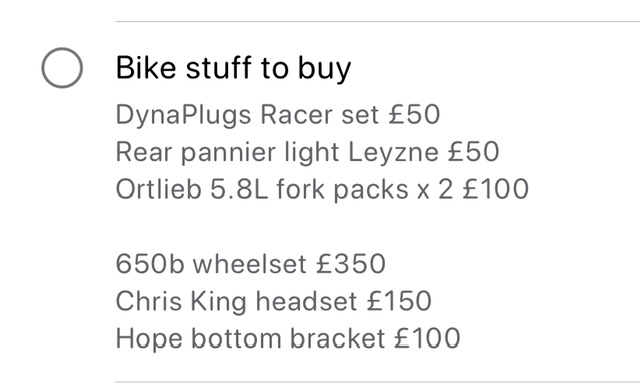This screenshot has height=387, width=640.
Task: Click the word "Leyzne" in notes
Action: coord(393,153)
